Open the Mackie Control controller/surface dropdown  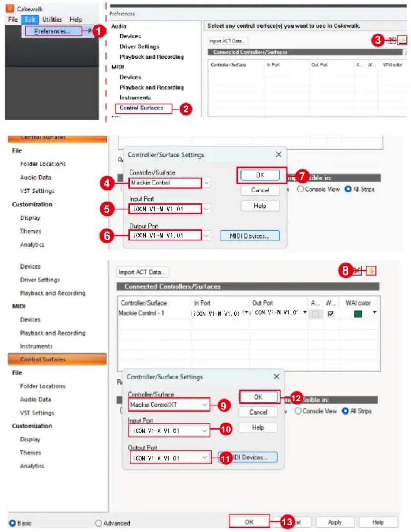(206, 183)
